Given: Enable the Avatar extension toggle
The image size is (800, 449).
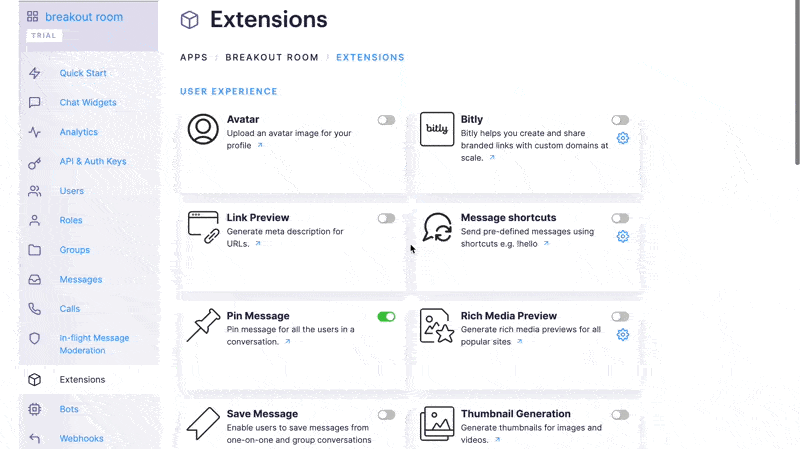Looking at the screenshot, I should tap(386, 120).
